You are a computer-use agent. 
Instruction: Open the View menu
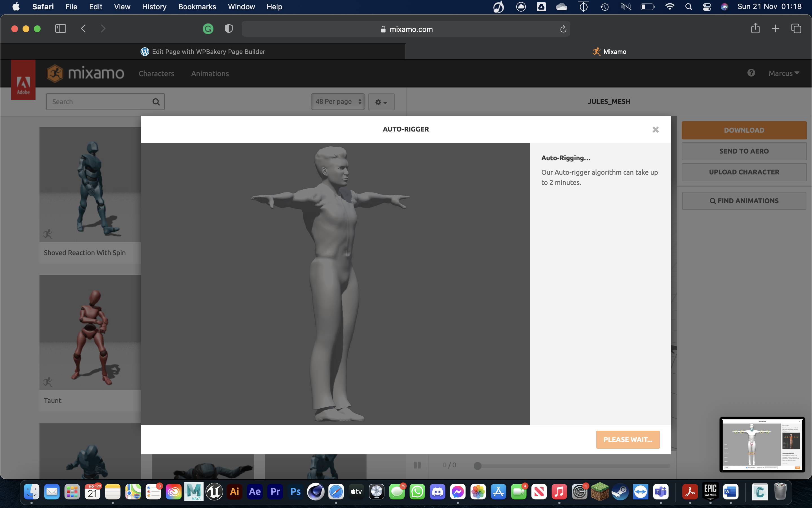(x=122, y=7)
